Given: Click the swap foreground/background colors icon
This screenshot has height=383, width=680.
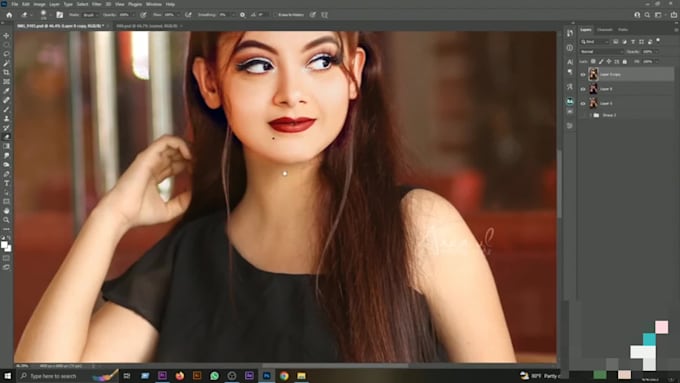Looking at the screenshot, I should click(x=9, y=239).
